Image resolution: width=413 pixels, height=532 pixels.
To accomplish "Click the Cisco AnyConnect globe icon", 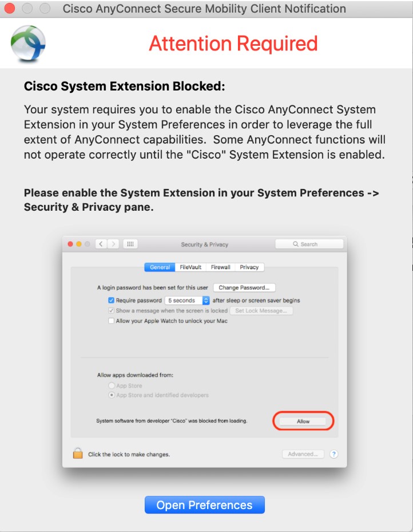I will tap(28, 44).
